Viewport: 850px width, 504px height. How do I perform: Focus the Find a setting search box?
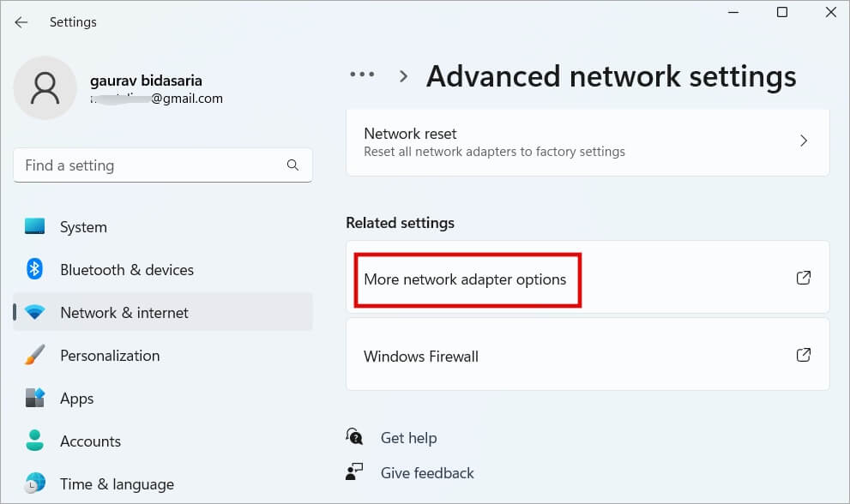point(163,165)
